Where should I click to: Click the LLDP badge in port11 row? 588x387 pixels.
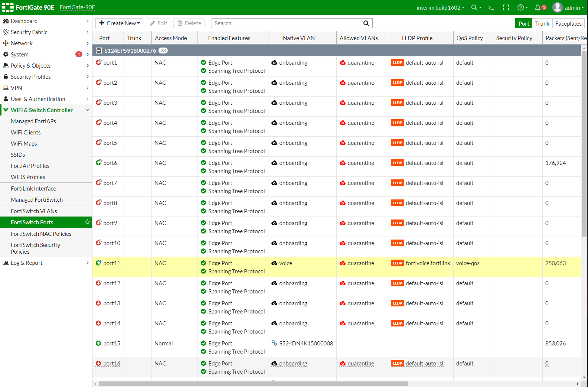coord(398,263)
